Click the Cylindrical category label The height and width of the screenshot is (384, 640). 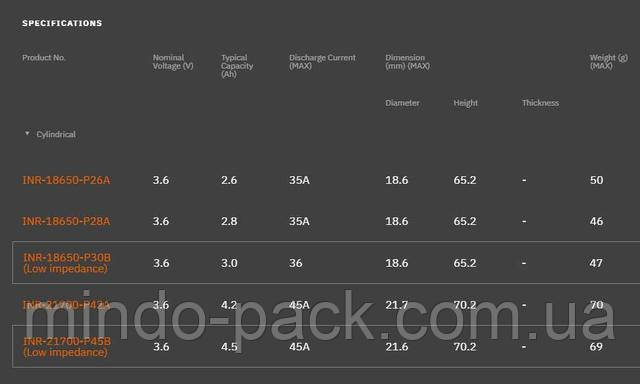56,134
